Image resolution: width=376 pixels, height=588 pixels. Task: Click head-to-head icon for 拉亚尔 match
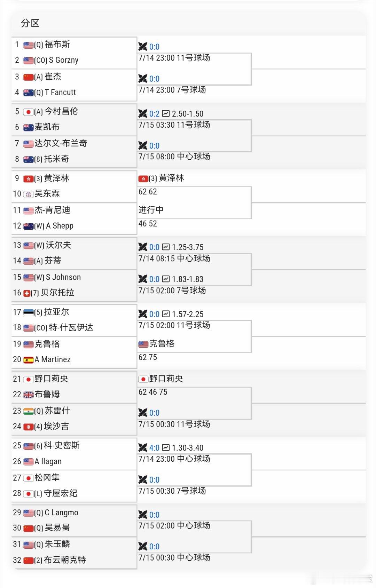click(x=143, y=314)
